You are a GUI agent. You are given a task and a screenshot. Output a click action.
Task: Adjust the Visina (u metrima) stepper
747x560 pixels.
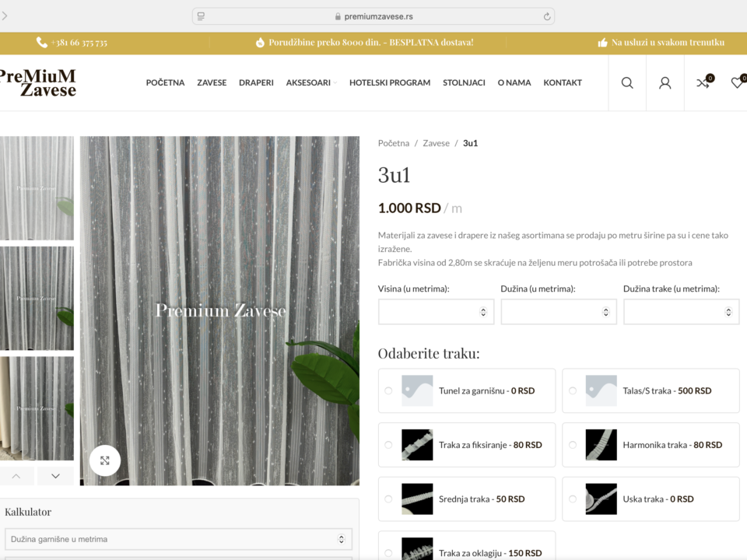(483, 312)
